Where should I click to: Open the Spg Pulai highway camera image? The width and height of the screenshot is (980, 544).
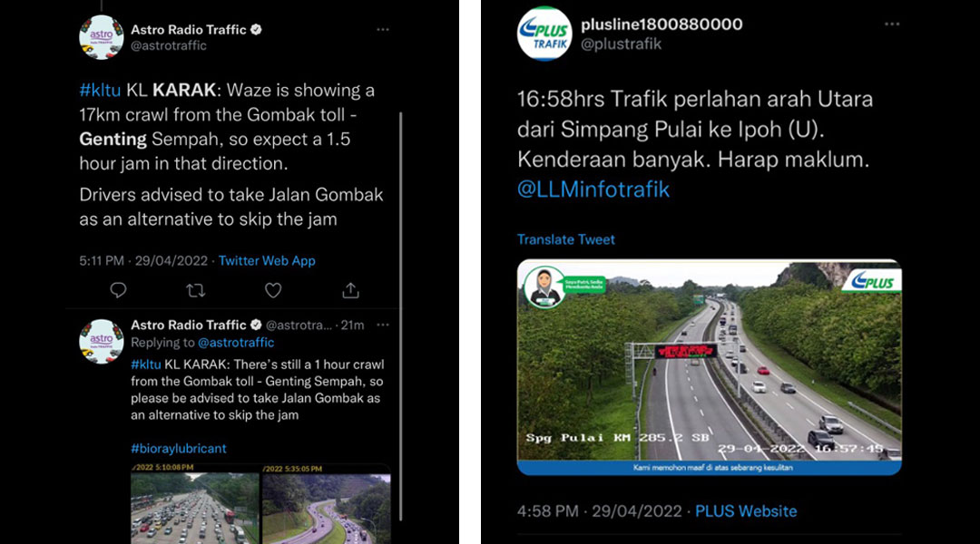710,367
